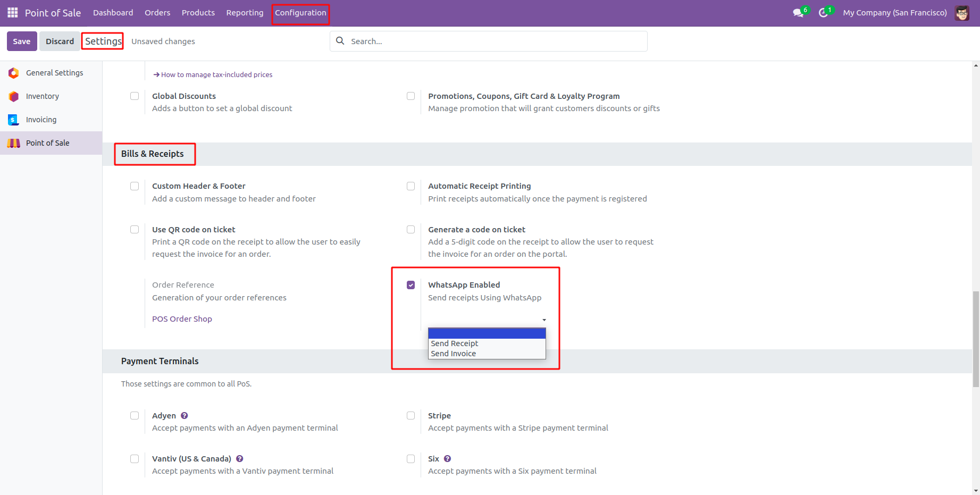Enable Automatic Receipt Printing checkbox
980x495 pixels.
point(411,186)
